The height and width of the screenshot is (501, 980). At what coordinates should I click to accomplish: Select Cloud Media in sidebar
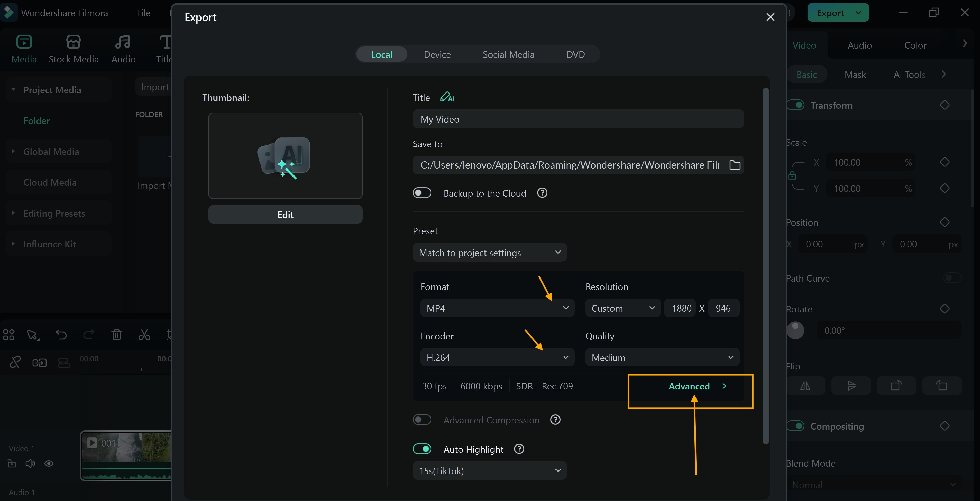coord(50,182)
